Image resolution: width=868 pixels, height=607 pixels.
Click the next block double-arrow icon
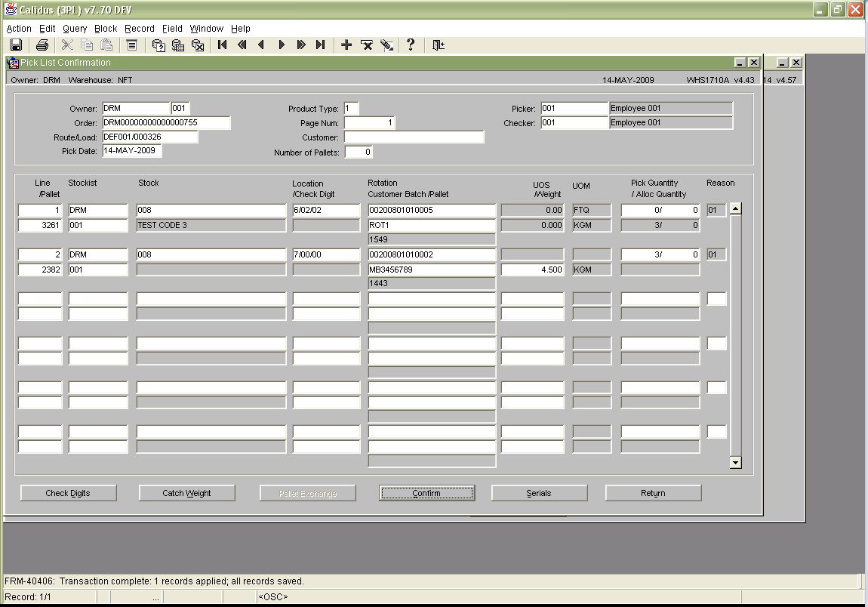(300, 45)
